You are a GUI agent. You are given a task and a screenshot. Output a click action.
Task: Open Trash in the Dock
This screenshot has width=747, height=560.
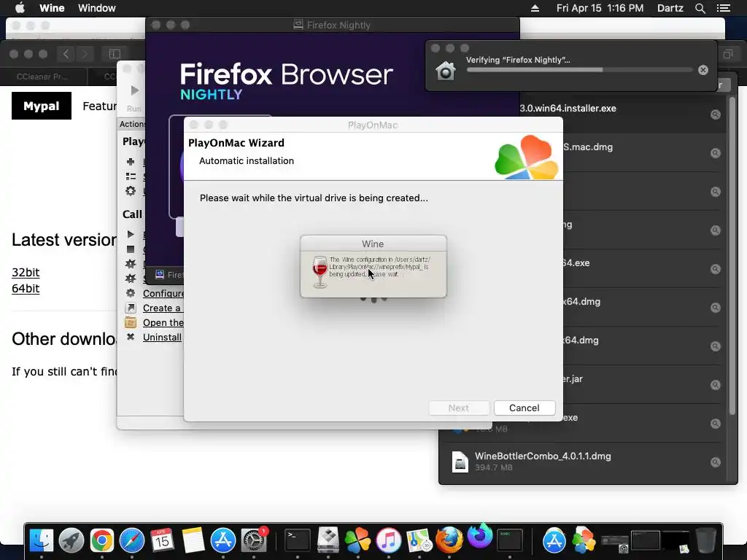click(x=705, y=540)
